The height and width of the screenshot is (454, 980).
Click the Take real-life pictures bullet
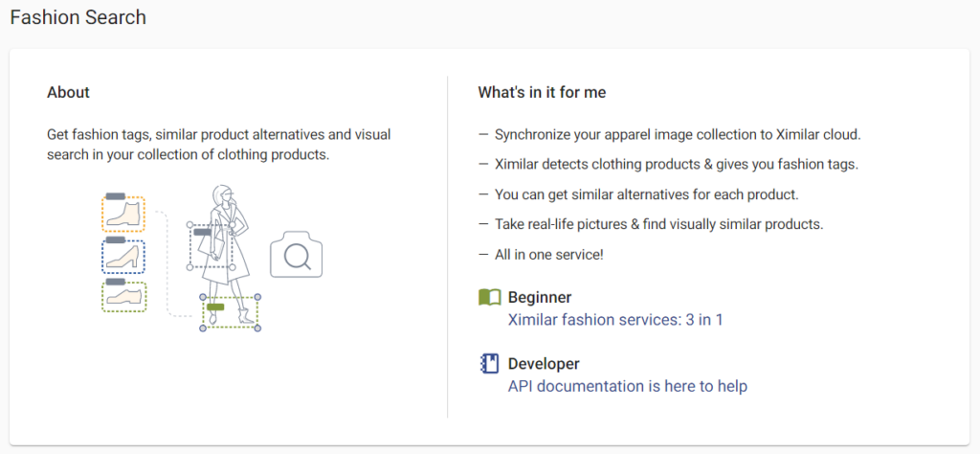[x=651, y=224]
